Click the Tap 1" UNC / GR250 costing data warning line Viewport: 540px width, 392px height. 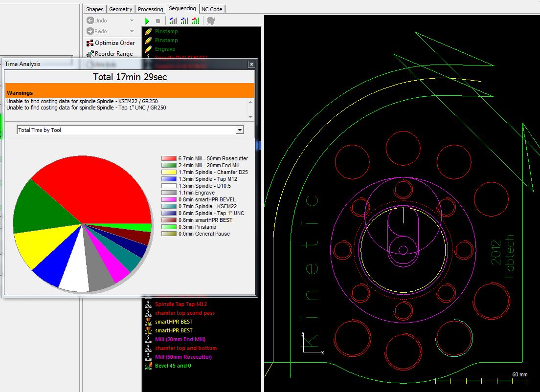pyautogui.click(x=86, y=108)
